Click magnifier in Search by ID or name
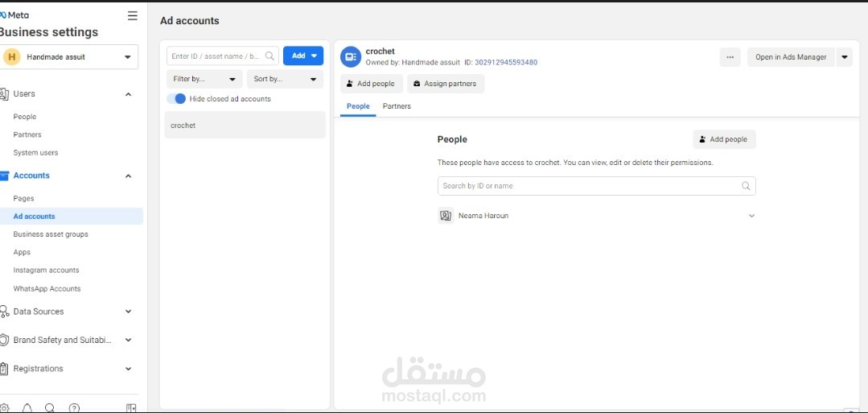The width and height of the screenshot is (868, 413). [x=746, y=186]
